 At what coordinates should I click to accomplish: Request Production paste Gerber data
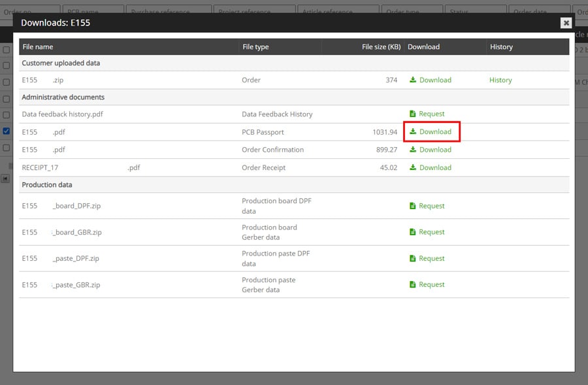tap(427, 284)
